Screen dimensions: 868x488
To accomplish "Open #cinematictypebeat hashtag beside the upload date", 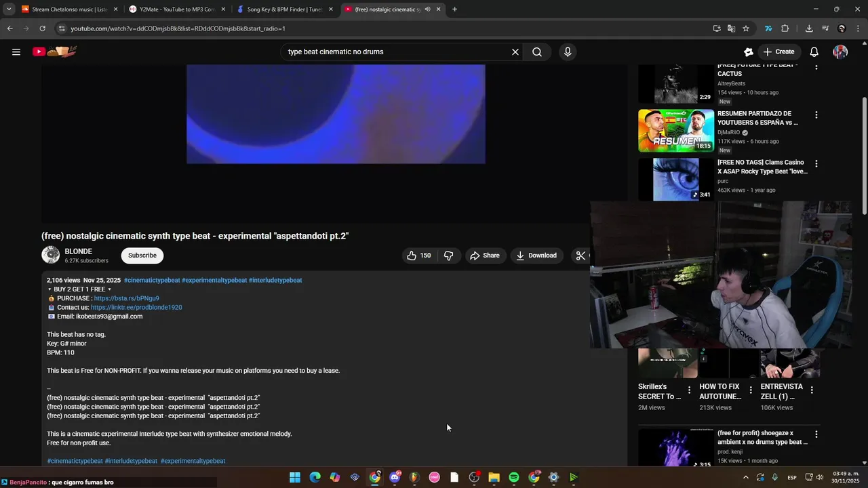I will 152,280.
